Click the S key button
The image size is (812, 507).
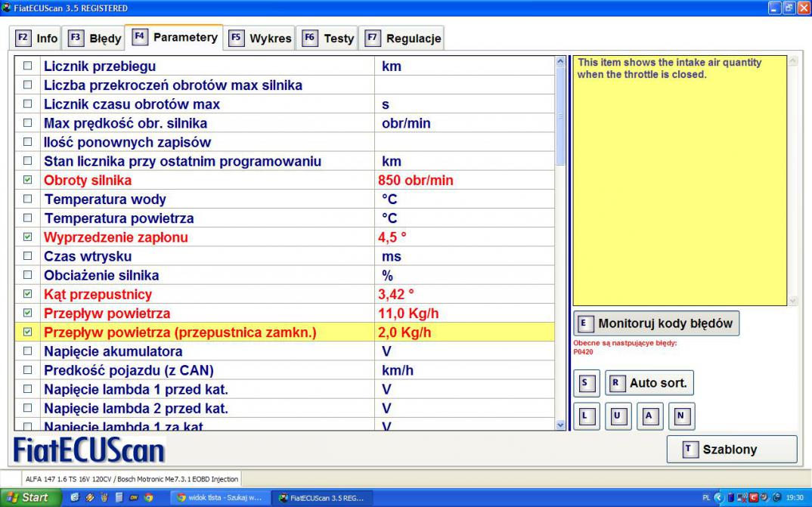pyautogui.click(x=587, y=383)
